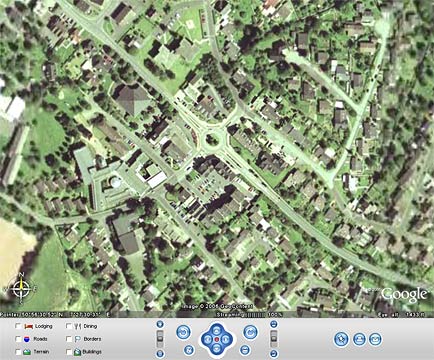434x360 pixels.
Task: Toggle the Roads layer checkbox
Action: (x=19, y=339)
